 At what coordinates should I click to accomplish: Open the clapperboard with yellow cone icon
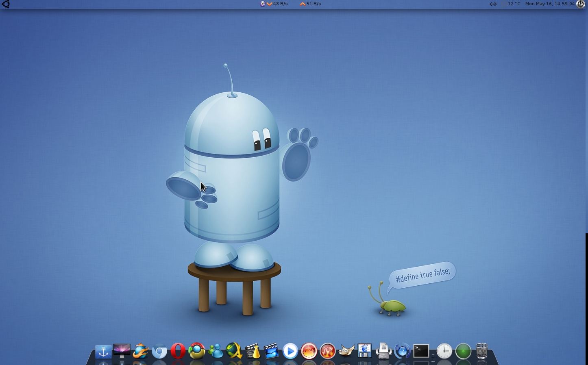coord(253,351)
